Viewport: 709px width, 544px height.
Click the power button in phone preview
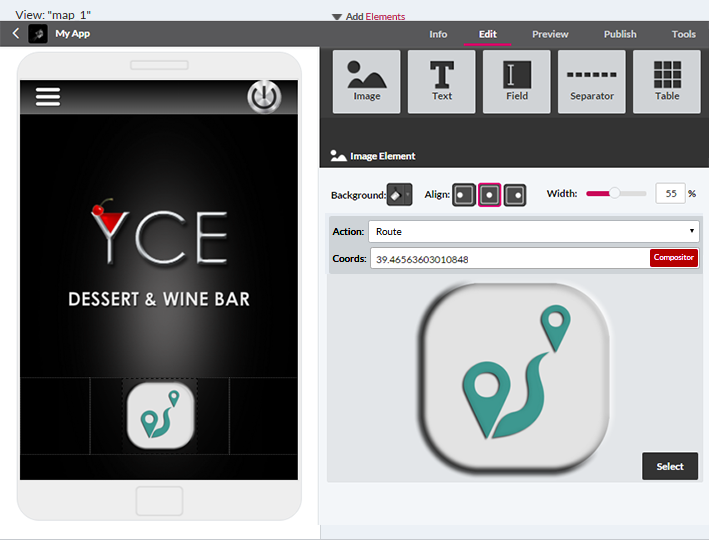pos(264,96)
